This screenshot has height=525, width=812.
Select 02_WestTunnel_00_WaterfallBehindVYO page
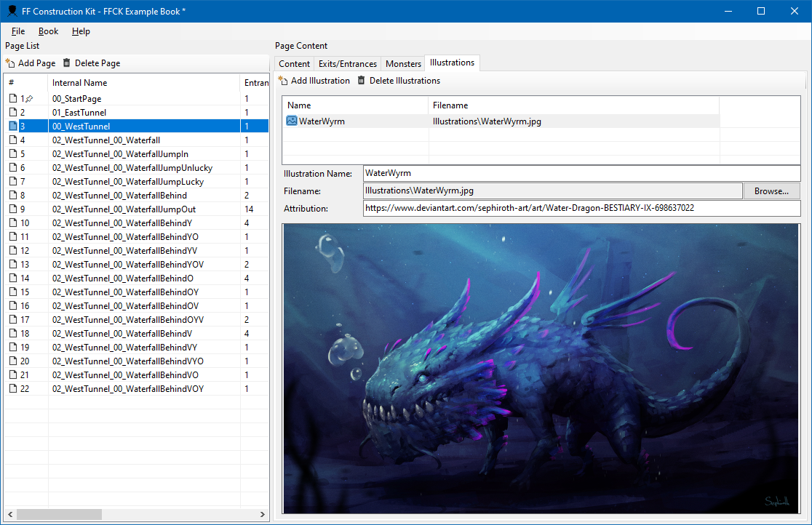pos(137,361)
